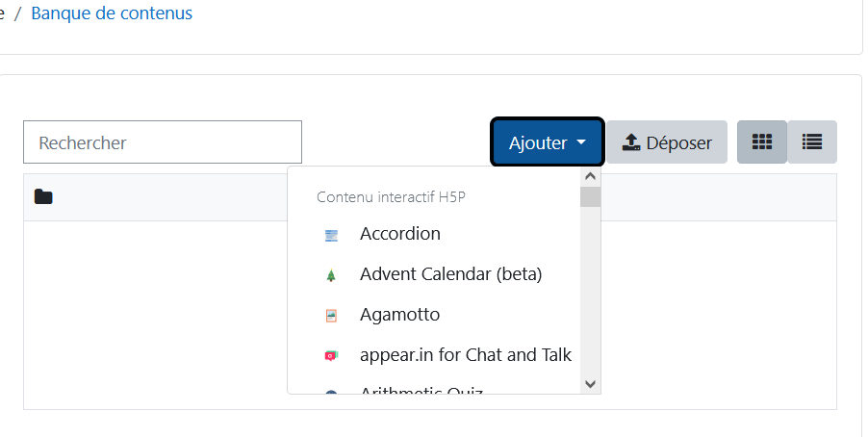Click the Accordion content type icon

(331, 236)
